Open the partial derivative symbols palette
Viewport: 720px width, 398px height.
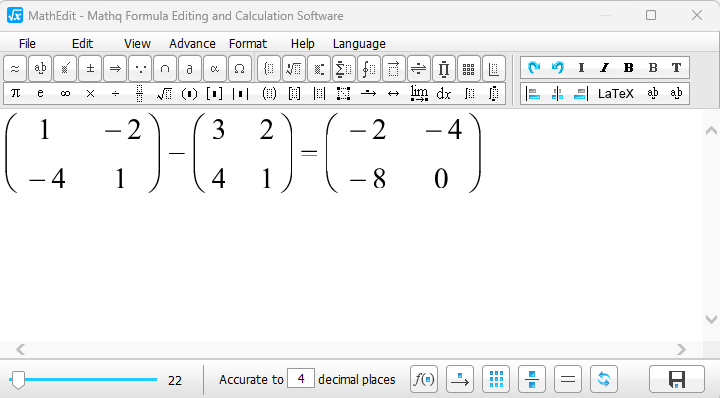pos(190,69)
